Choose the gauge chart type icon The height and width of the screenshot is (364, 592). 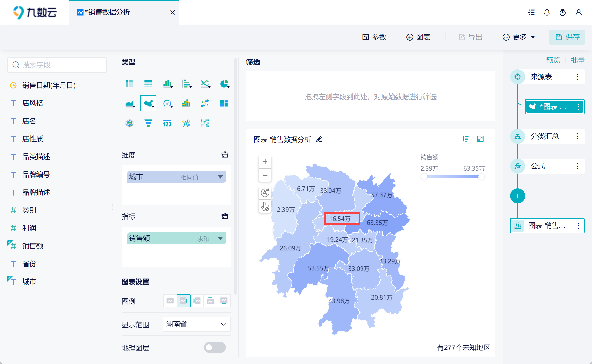coord(167,103)
